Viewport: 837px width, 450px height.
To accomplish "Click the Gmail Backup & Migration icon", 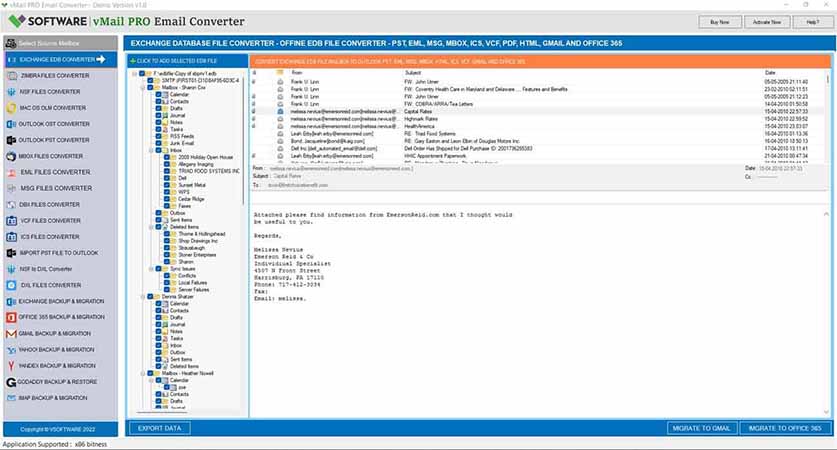I will [11, 334].
